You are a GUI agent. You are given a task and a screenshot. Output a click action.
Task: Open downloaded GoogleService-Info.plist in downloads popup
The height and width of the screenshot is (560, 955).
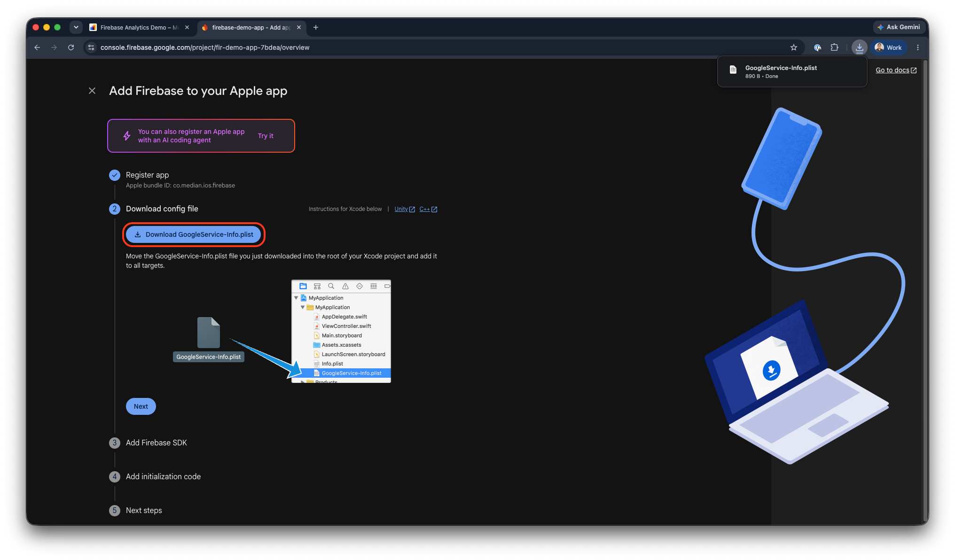coord(792,71)
